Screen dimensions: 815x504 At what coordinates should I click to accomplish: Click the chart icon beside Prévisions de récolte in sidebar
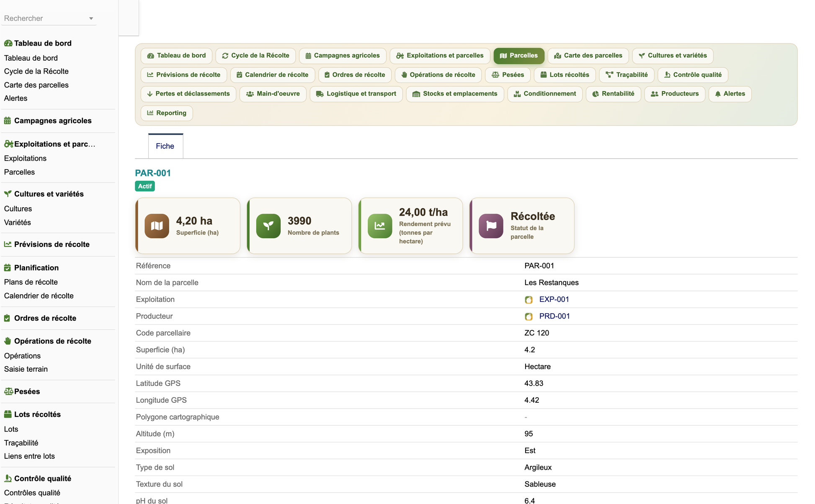[8, 244]
